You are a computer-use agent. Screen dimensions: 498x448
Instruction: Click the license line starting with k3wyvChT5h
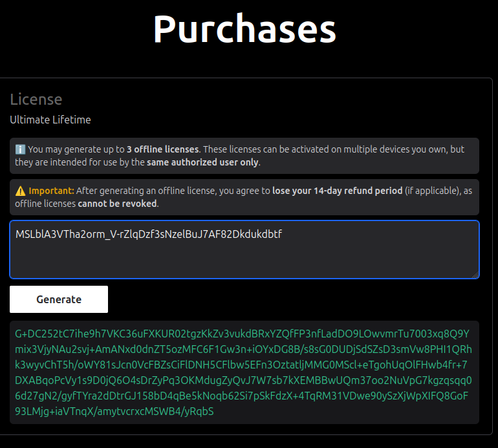point(244,349)
